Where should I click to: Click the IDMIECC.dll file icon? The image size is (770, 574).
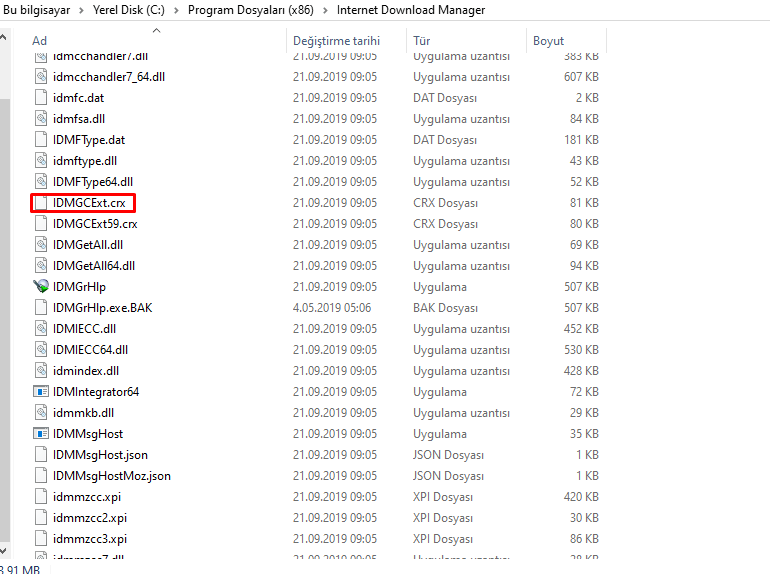41,328
